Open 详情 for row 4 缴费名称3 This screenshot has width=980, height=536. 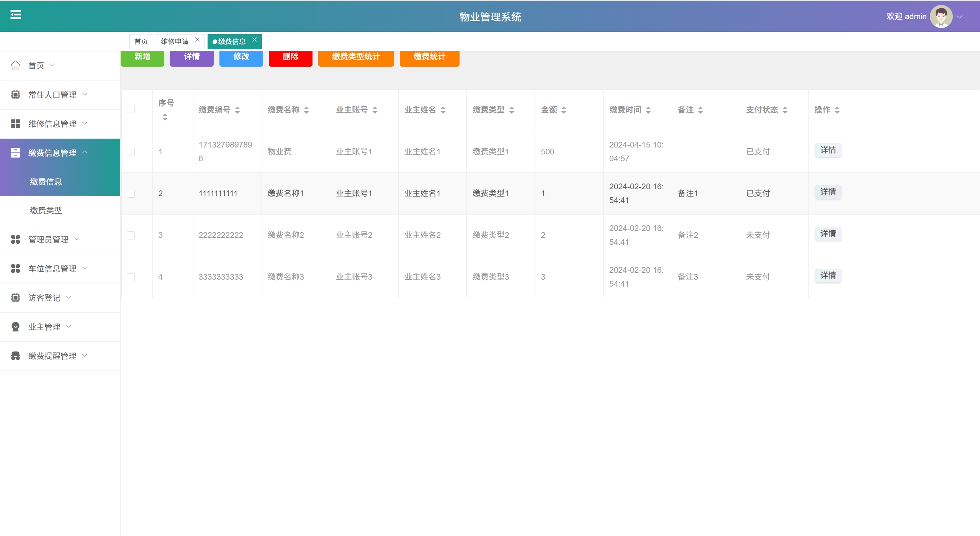point(828,275)
